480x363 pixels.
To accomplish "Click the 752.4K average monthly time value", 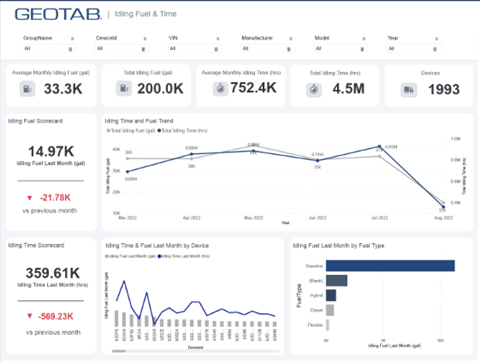I will (x=253, y=88).
